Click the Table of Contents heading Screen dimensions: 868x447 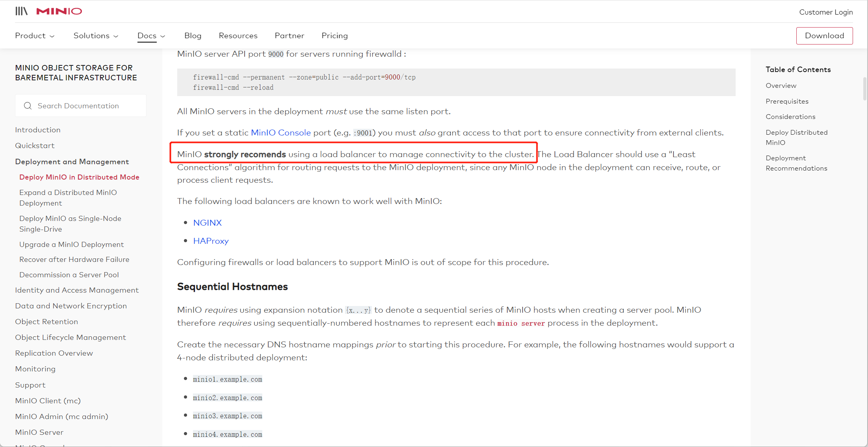click(798, 70)
